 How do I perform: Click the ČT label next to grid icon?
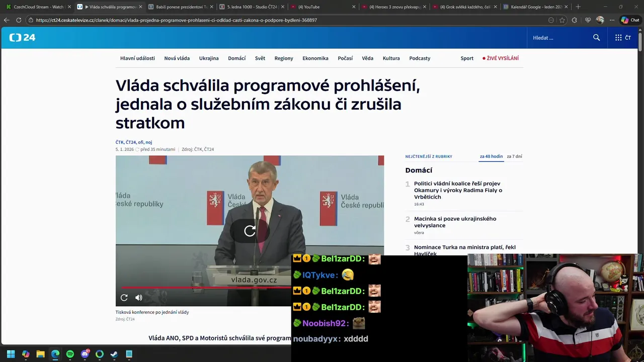(x=627, y=38)
